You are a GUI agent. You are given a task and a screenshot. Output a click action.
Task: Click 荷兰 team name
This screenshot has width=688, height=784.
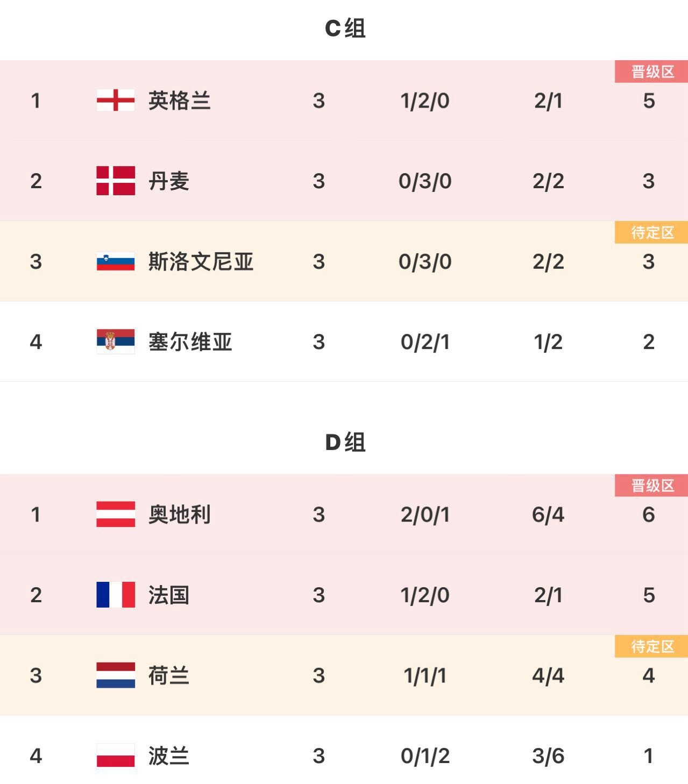point(168,675)
